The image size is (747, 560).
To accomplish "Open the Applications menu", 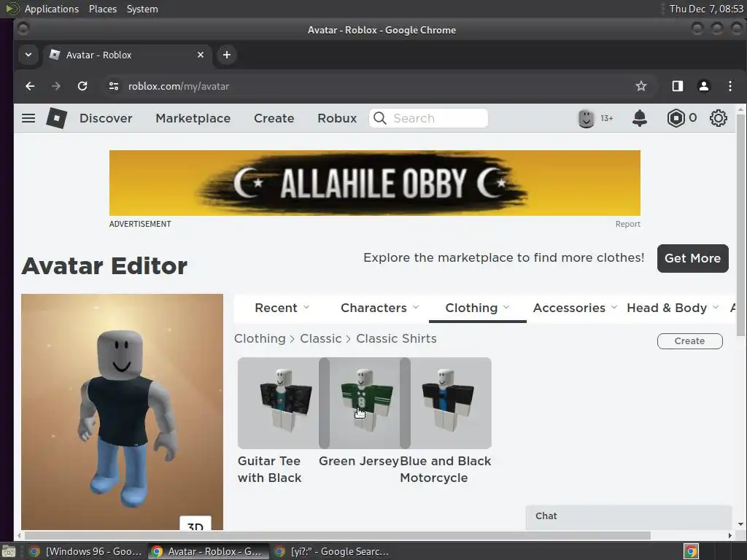I will pyautogui.click(x=52, y=9).
